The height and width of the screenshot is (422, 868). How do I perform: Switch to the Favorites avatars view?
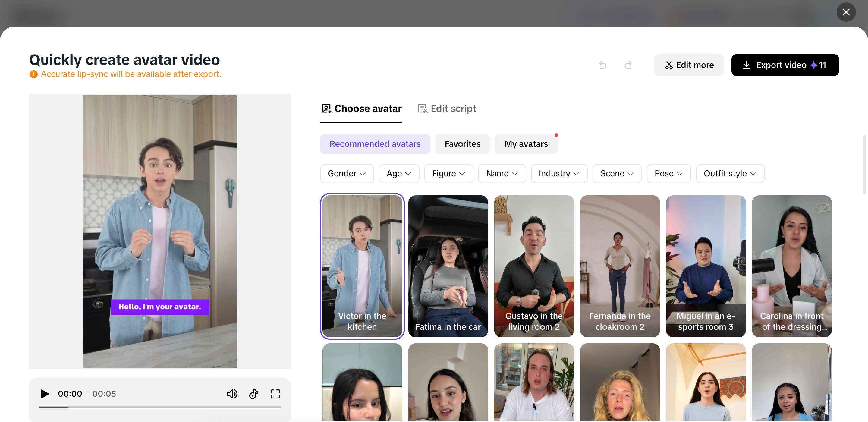(462, 144)
